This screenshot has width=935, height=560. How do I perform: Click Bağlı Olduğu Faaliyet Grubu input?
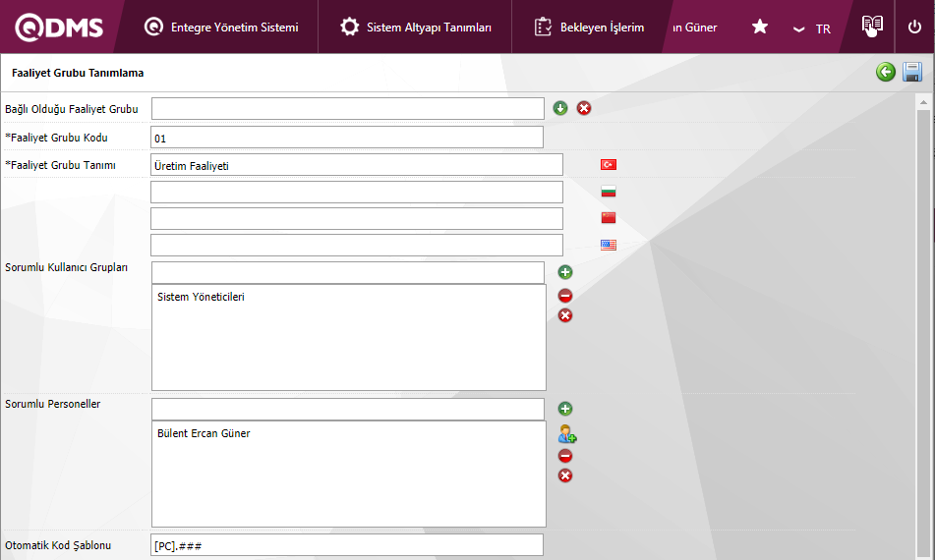pyautogui.click(x=348, y=108)
